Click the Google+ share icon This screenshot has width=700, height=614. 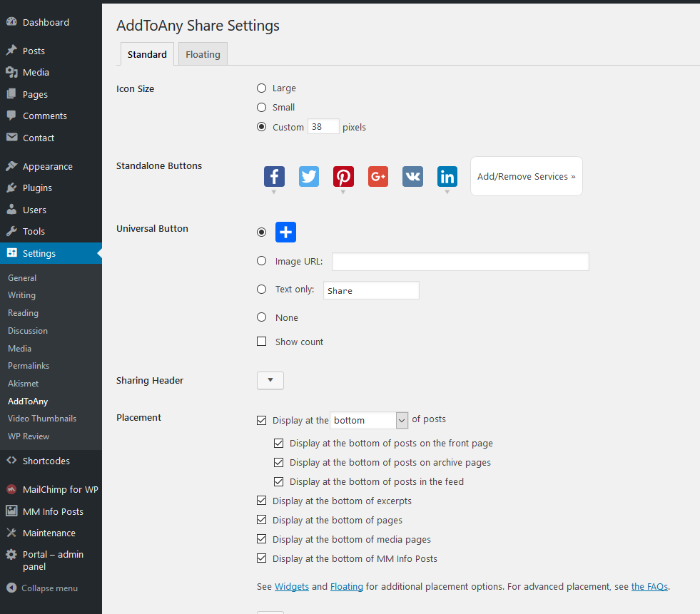pos(378,176)
